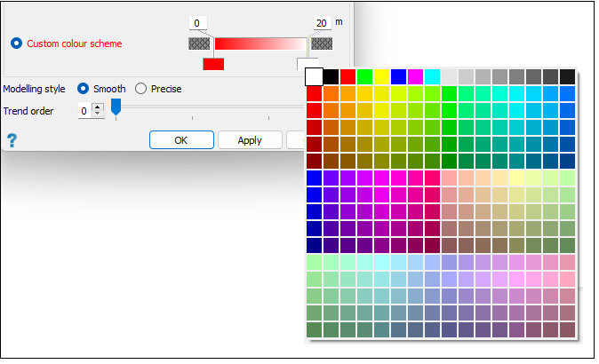599x364 pixels.
Task: Pick the cyan swatch in top row
Action: click(432, 76)
